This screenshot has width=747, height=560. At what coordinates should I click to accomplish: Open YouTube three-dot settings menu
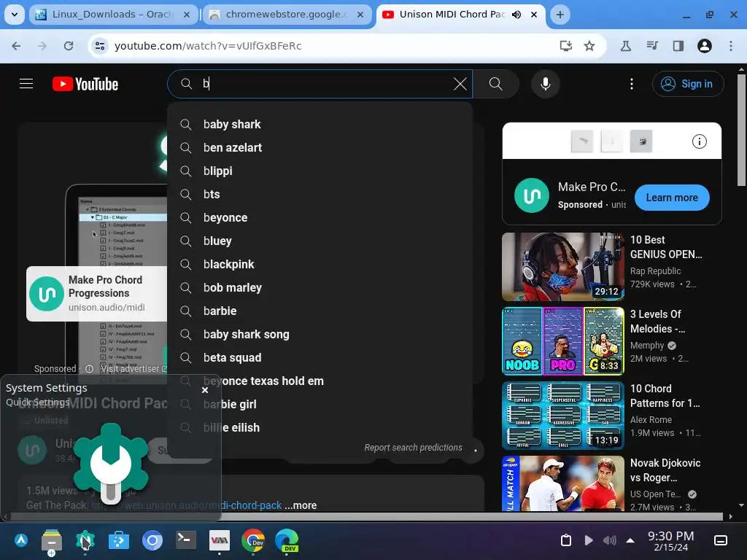(x=632, y=84)
